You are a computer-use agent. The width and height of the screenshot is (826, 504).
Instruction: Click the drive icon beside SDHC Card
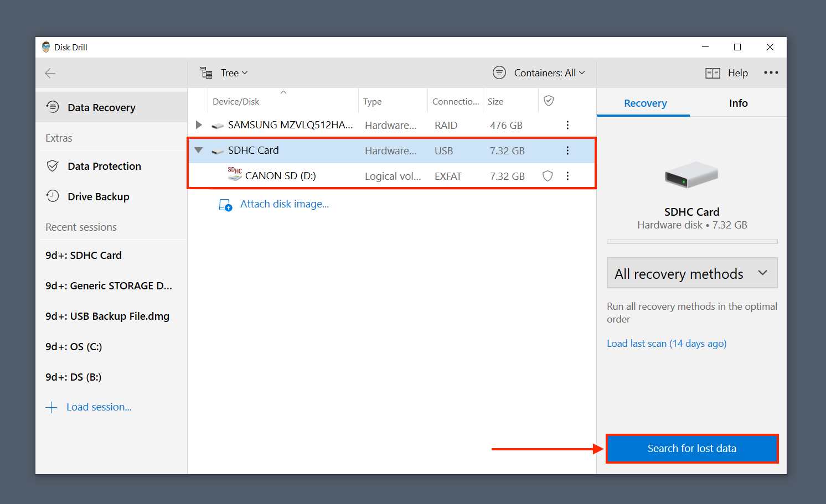(218, 151)
